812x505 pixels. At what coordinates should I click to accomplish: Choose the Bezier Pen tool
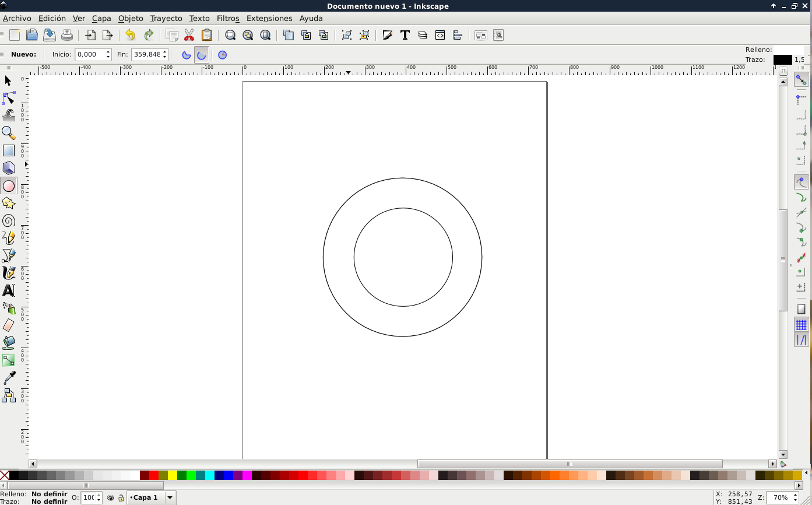[8, 255]
